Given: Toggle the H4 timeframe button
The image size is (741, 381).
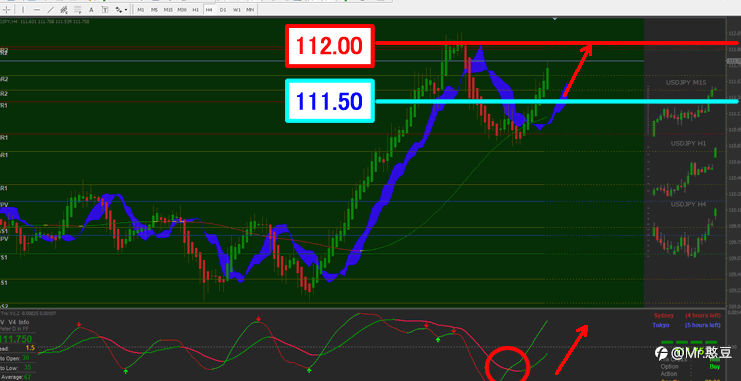Looking at the screenshot, I should [209, 9].
